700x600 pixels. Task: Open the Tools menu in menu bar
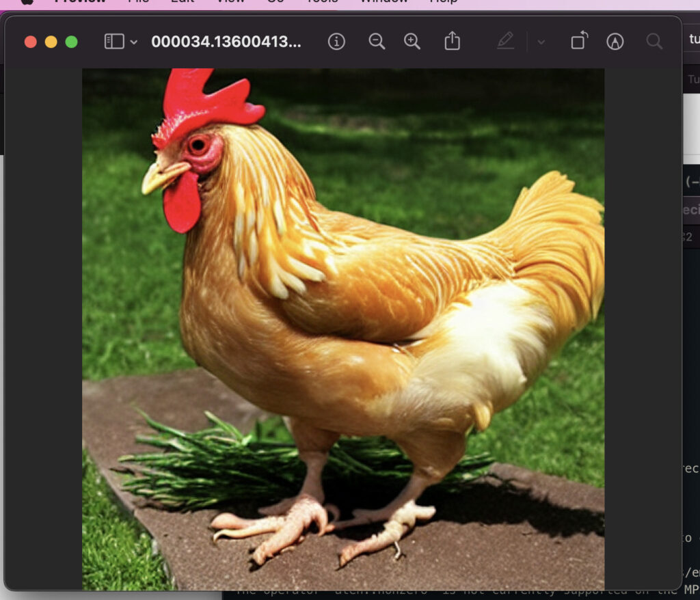[321, 2]
